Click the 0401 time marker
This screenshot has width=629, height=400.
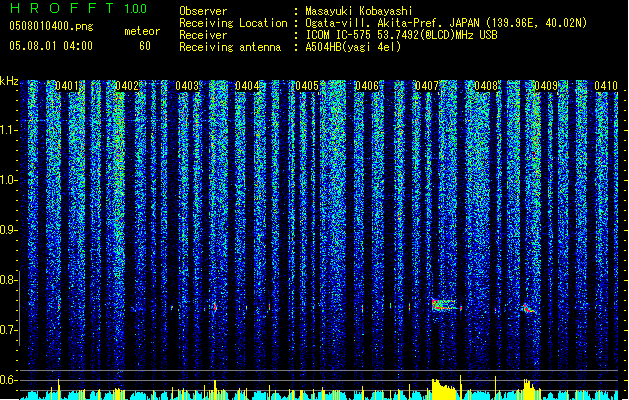pos(67,86)
